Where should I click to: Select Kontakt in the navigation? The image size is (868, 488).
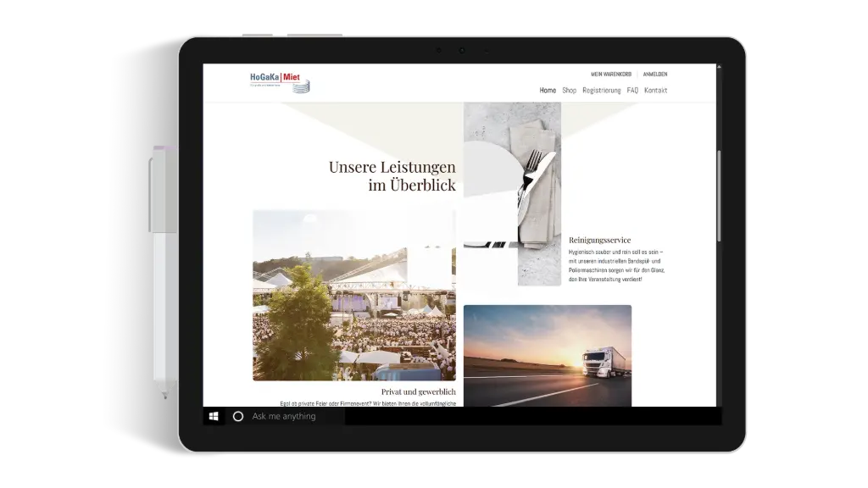pos(655,90)
